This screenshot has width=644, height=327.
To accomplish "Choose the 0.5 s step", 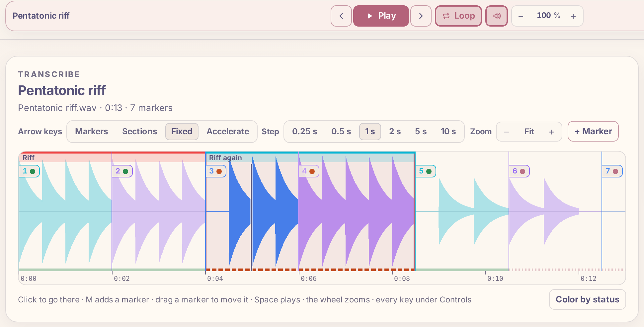I will pos(341,132).
